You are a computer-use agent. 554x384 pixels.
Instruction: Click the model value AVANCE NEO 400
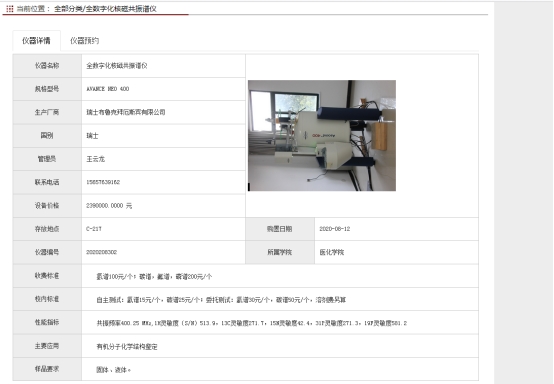tap(107, 89)
